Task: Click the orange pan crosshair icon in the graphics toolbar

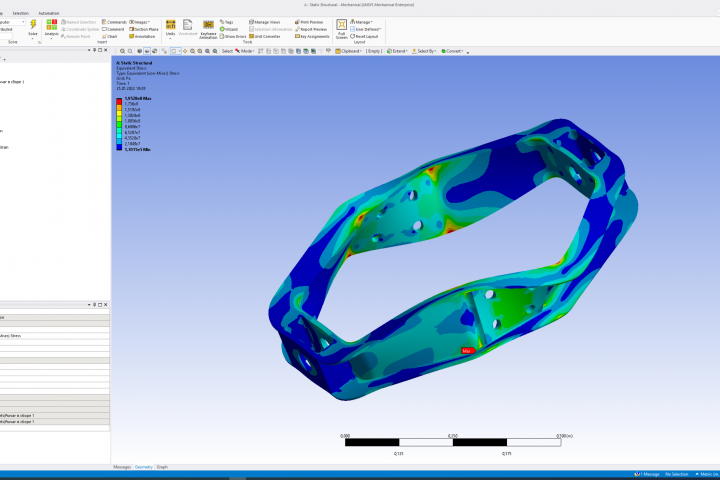Action: (185, 51)
